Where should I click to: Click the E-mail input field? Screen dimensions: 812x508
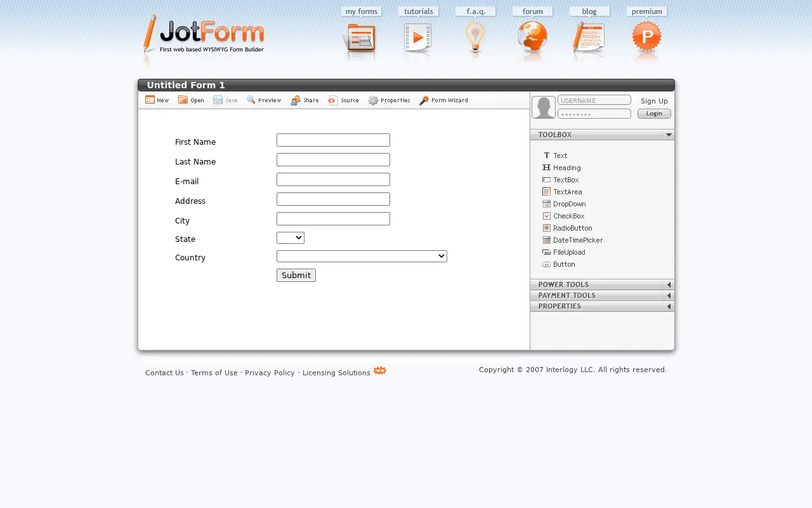[x=333, y=180]
